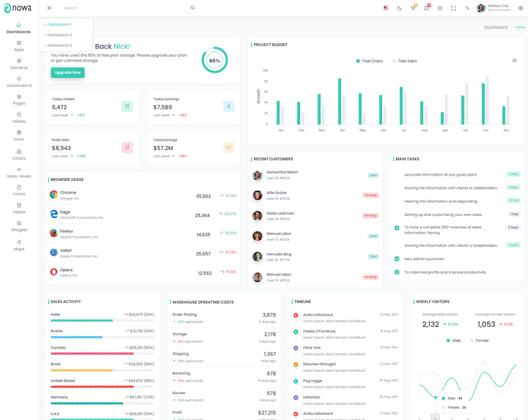Check the 'New Admin Launched' task checkbox

(397, 259)
